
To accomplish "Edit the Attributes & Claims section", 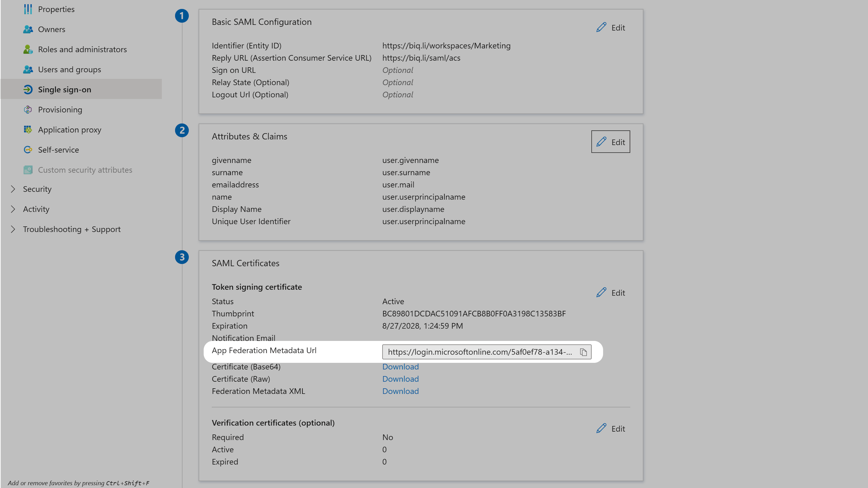I will pos(610,142).
